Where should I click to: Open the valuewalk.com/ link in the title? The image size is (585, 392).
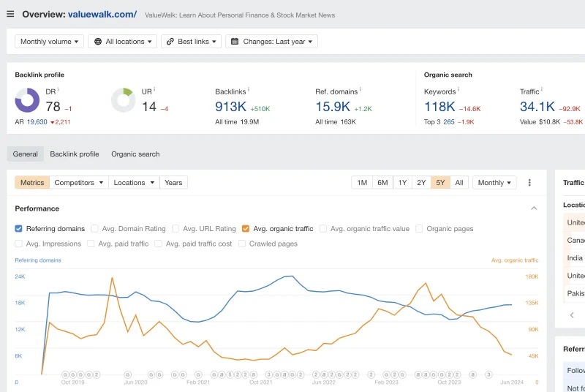click(102, 14)
